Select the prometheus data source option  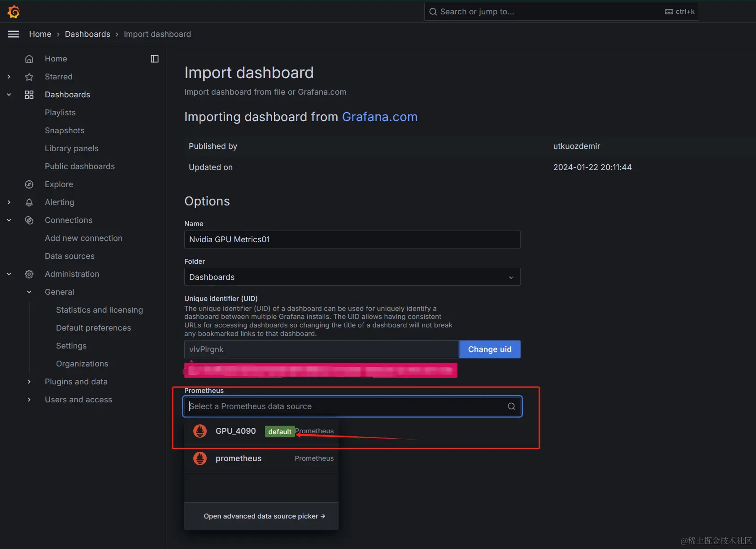click(x=261, y=458)
